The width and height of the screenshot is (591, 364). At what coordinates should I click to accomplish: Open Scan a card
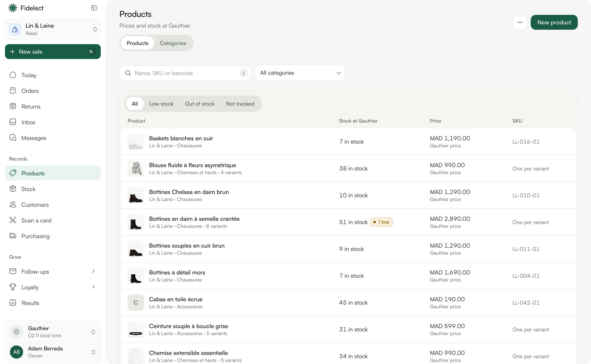coord(53,220)
